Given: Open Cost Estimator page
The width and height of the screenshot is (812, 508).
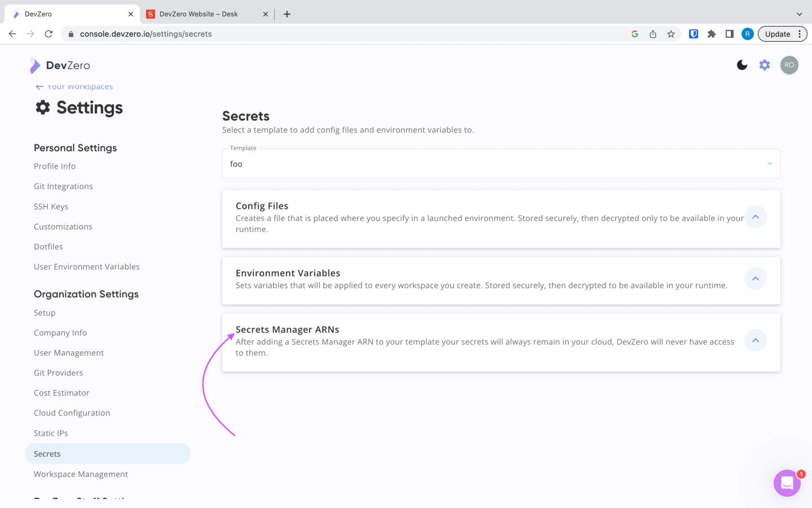Looking at the screenshot, I should [x=61, y=393].
